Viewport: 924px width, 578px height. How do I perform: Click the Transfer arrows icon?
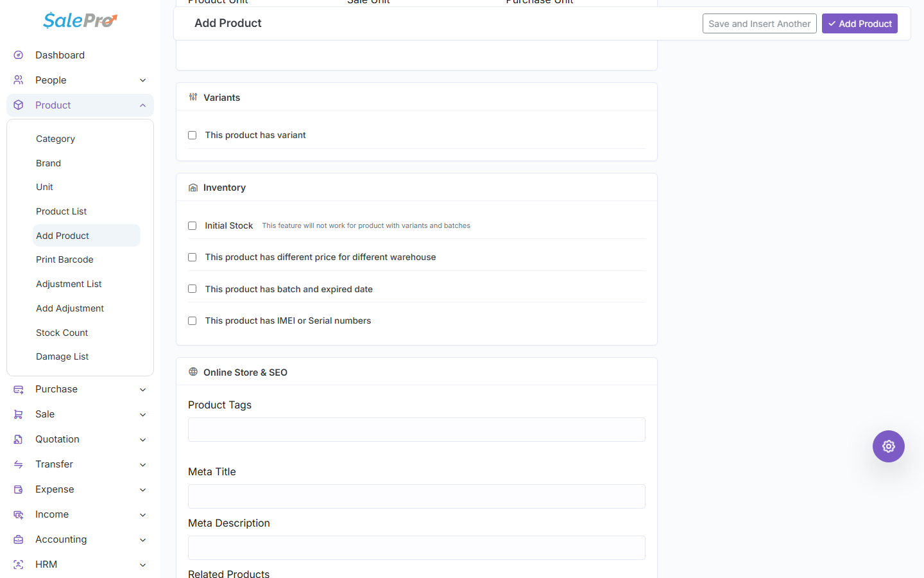tap(19, 465)
